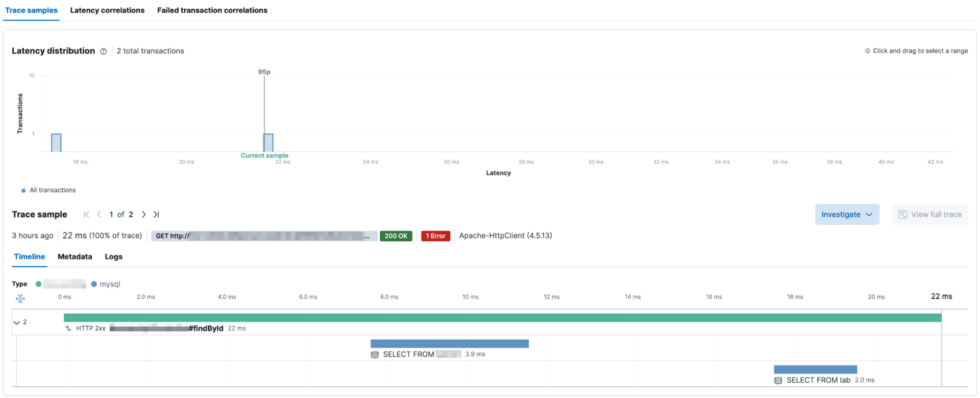Click the current sample histogram bar
The width and height of the screenshot is (980, 398).
click(268, 142)
